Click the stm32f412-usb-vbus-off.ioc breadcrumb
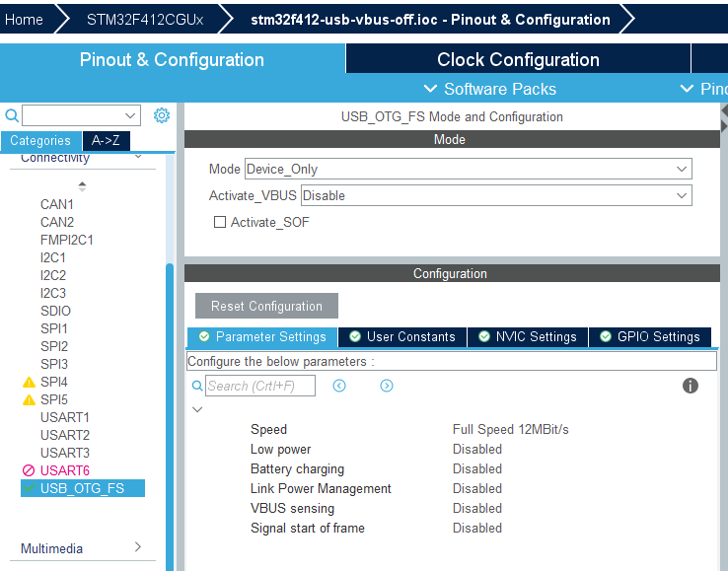 430,20
